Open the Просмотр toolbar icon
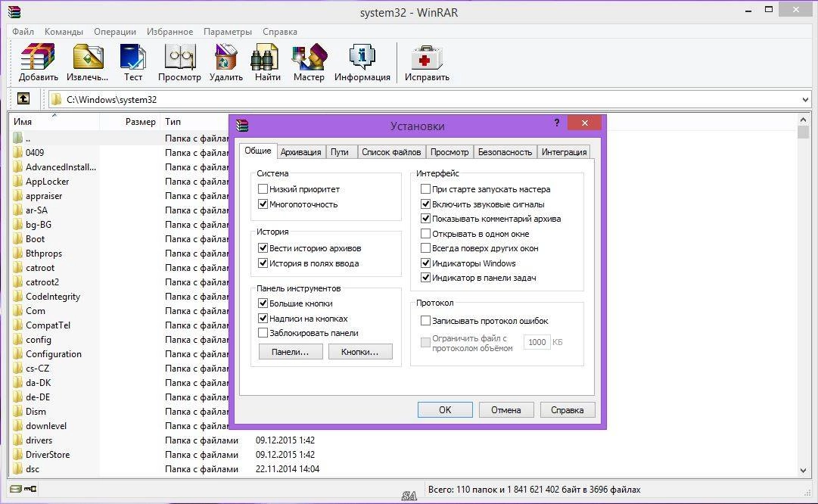Screen dimensions: 818x504 coord(180,56)
